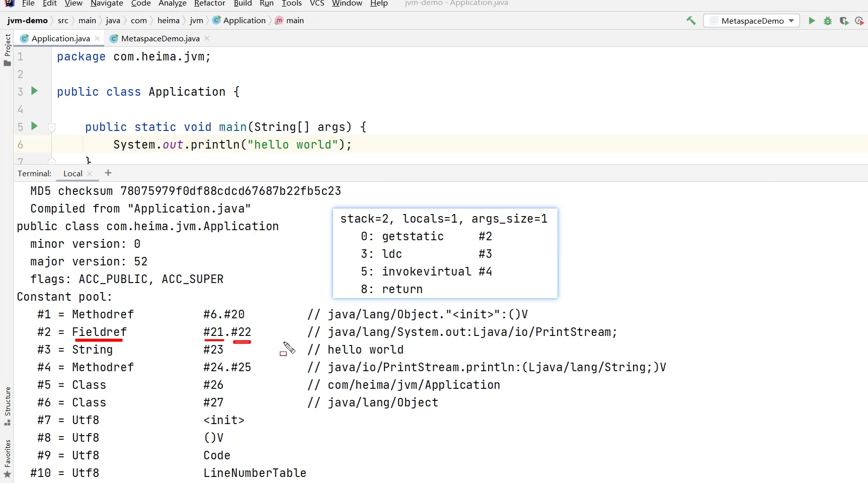
Task: Click src in the navigation breadcrumb
Action: [63, 21]
